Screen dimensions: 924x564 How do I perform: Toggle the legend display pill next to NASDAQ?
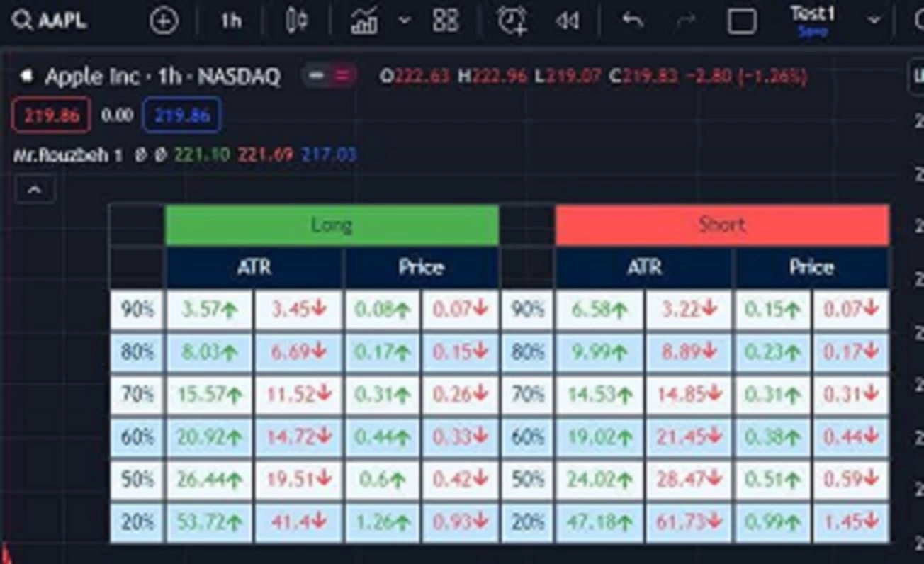tap(329, 76)
